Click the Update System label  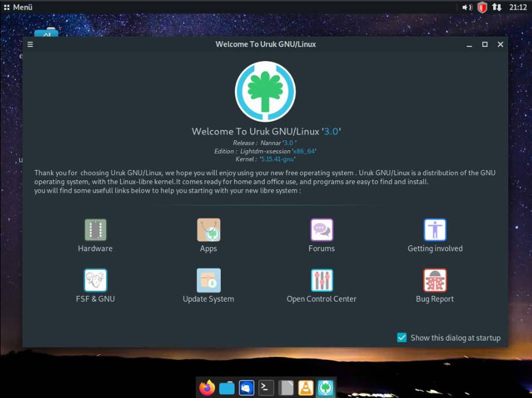click(208, 299)
